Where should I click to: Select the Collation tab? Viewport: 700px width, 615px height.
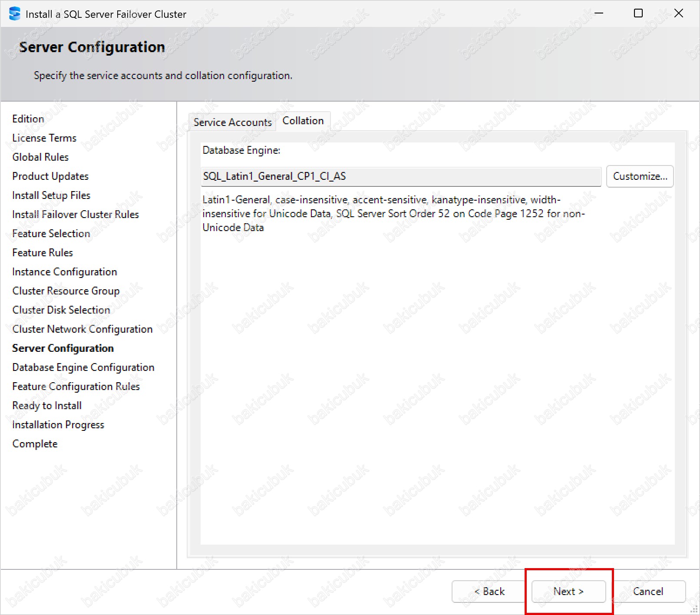[x=303, y=121]
